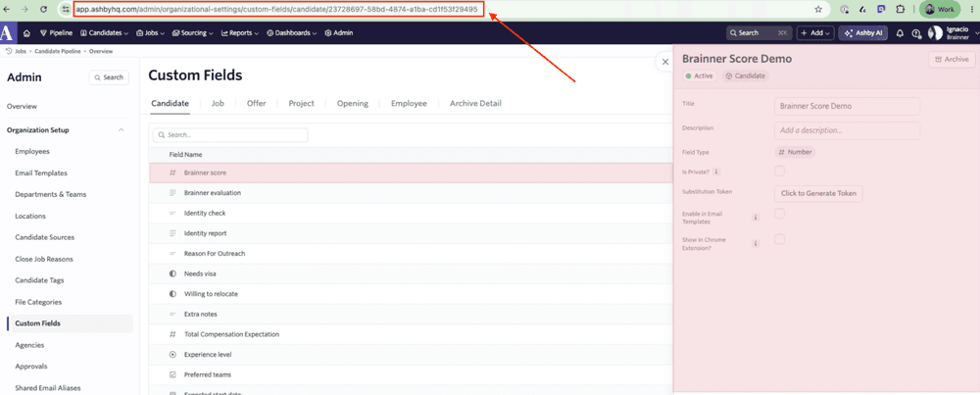980x395 pixels.
Task: Open the help question-mark icon
Action: click(916, 33)
